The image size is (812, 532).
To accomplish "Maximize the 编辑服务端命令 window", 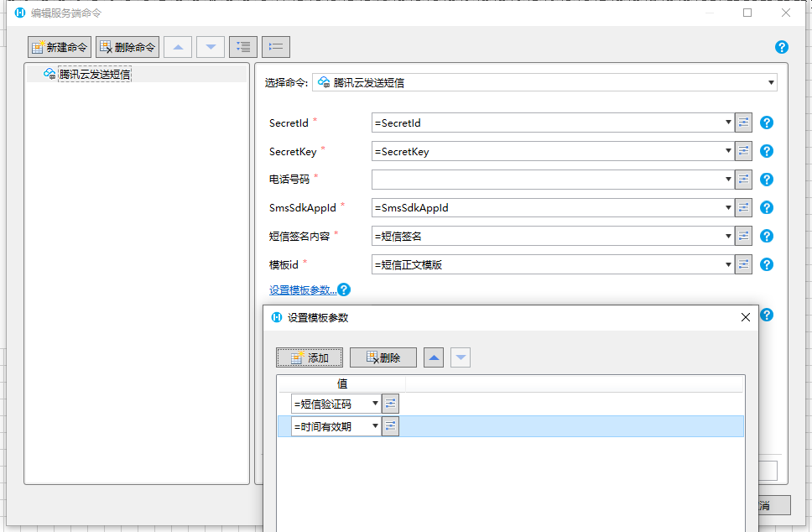I will coord(747,13).
